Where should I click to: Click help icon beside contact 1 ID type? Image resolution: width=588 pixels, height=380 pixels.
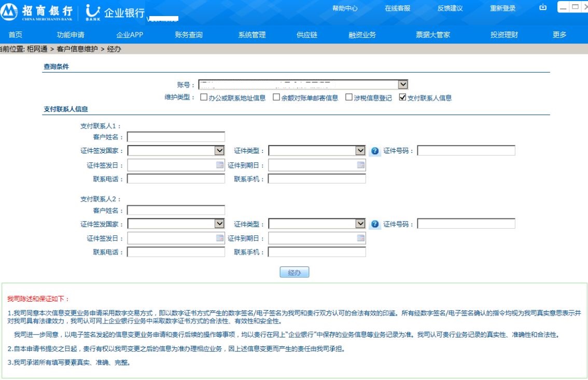coord(375,151)
